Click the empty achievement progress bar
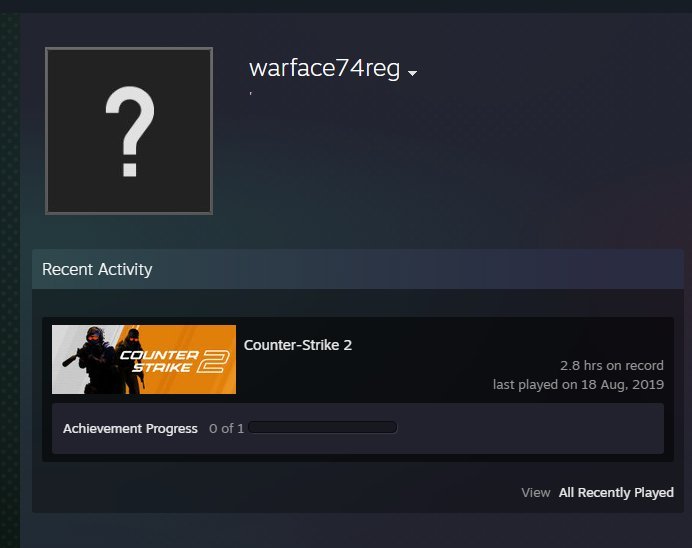Image resolution: width=692 pixels, height=548 pixels. pyautogui.click(x=323, y=428)
